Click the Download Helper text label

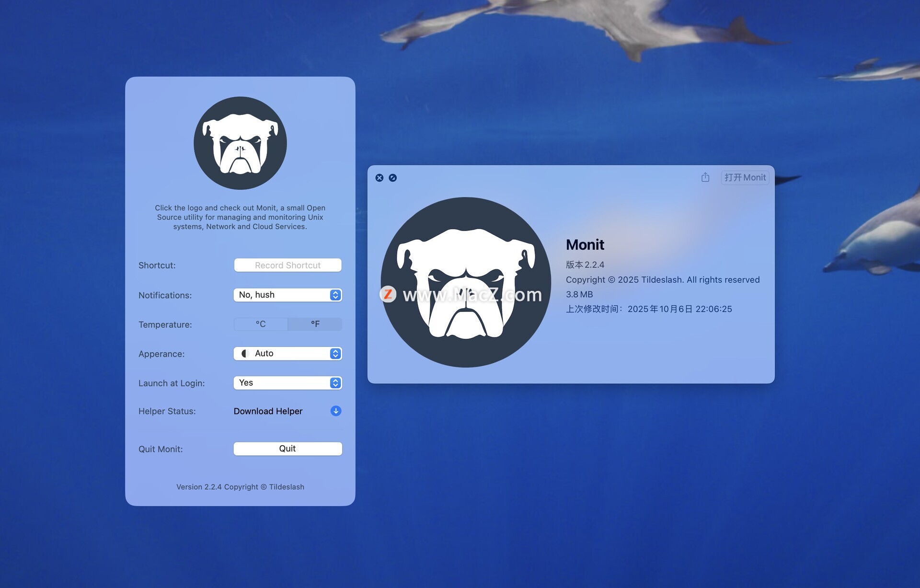point(268,411)
